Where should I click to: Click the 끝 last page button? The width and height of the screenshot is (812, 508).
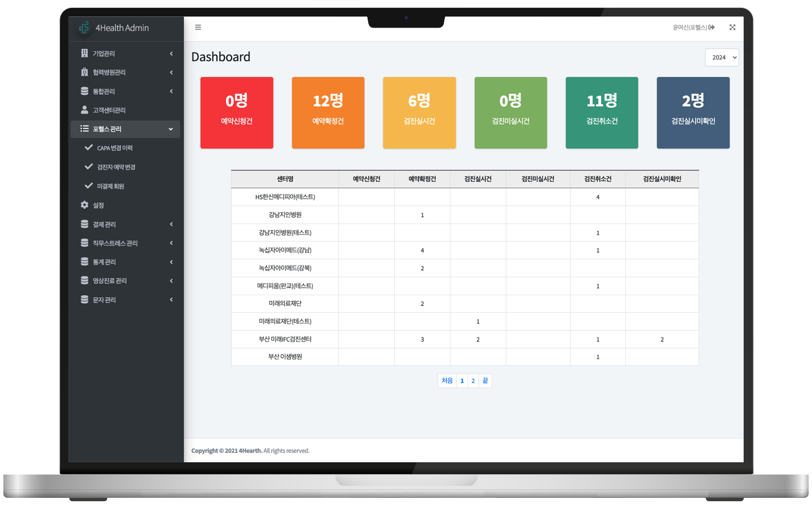coord(485,381)
